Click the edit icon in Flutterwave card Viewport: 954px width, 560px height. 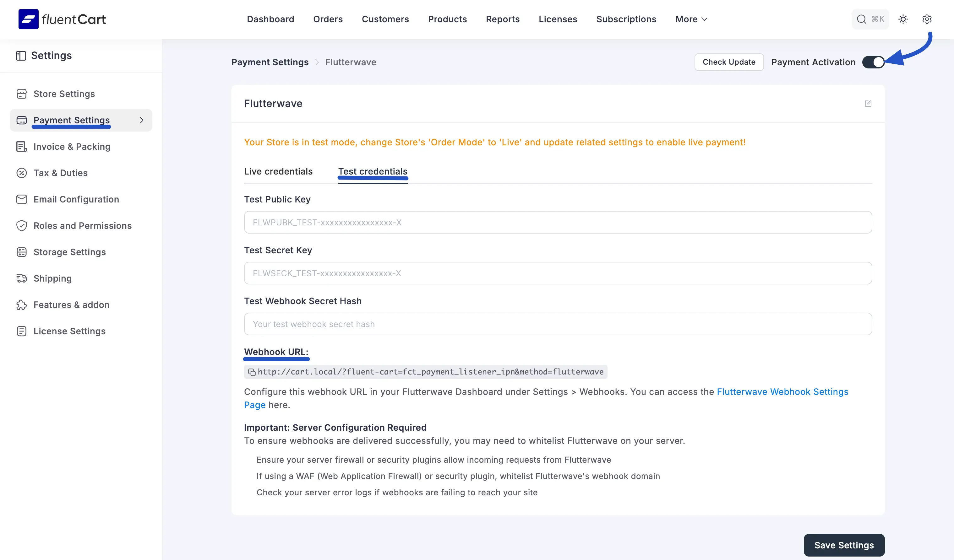pyautogui.click(x=868, y=104)
